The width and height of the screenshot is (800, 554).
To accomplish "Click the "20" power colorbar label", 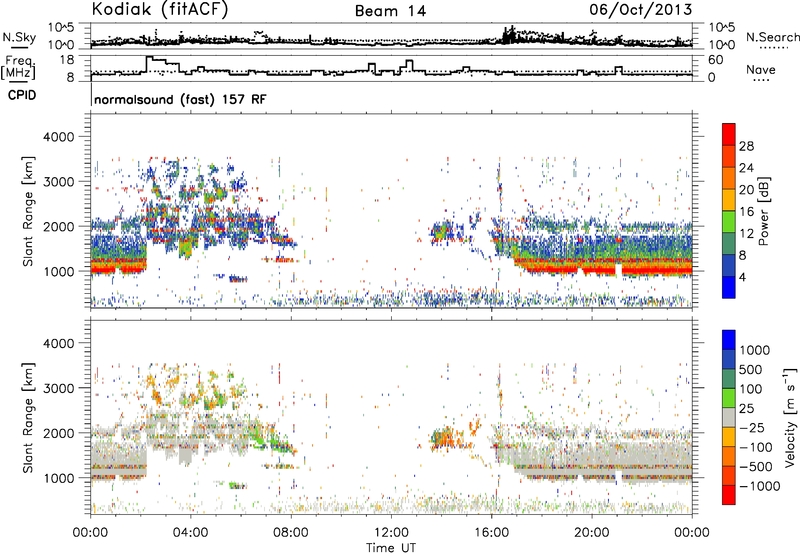I will pos(746,190).
